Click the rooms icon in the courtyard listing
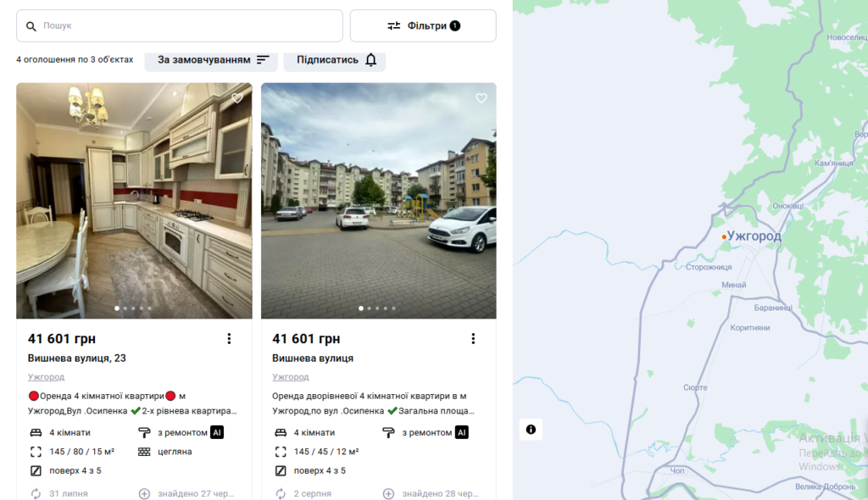The width and height of the screenshot is (868, 500). pyautogui.click(x=281, y=432)
